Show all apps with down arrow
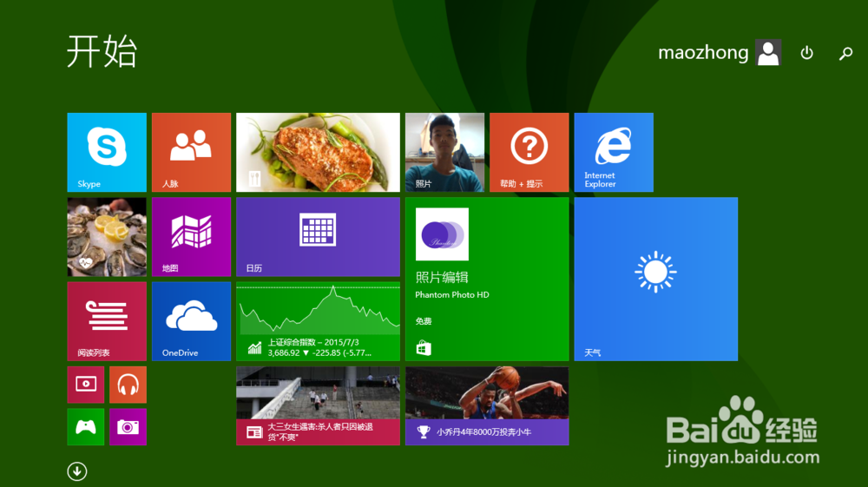 coord(77,471)
